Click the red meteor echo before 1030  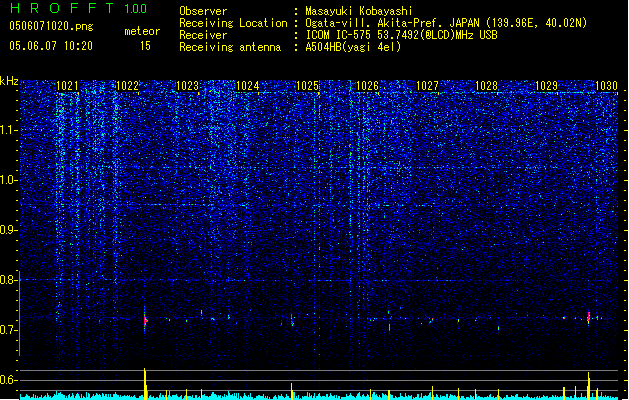point(588,317)
